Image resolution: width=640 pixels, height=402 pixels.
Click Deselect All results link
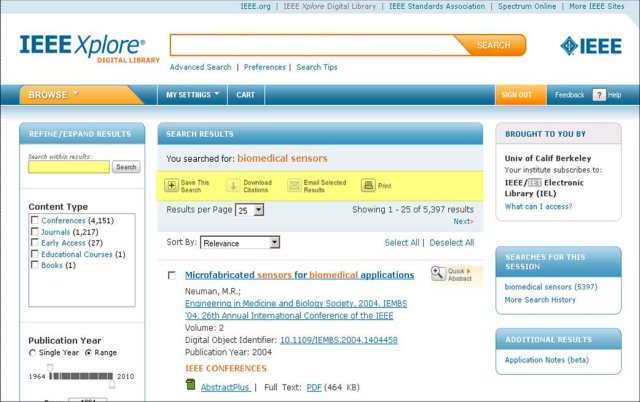pos(451,242)
